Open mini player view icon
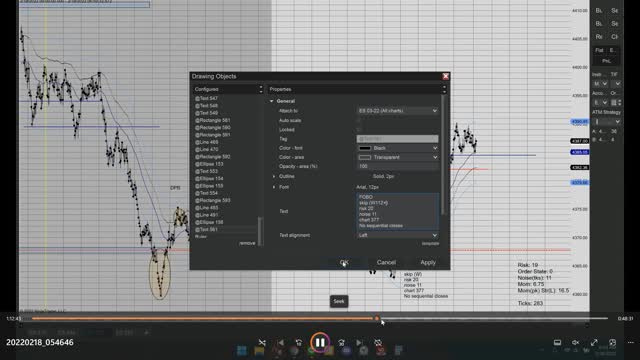Screen dimensions: 640x360 click(612, 342)
